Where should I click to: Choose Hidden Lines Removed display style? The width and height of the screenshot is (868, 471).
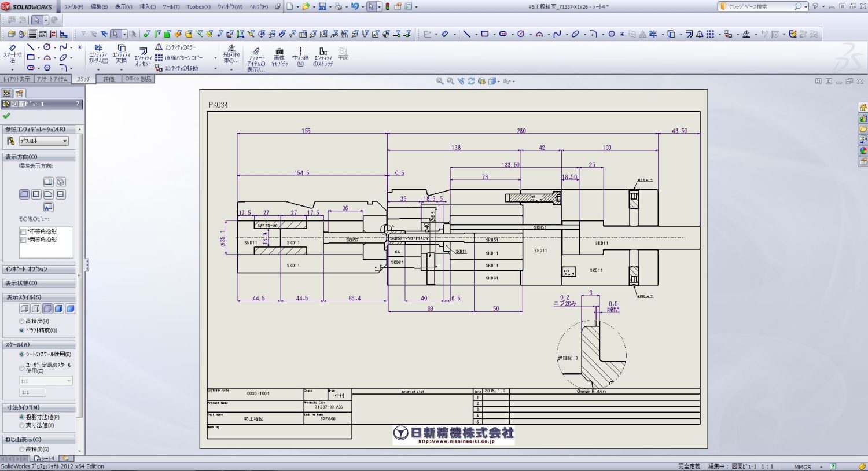tap(47, 309)
